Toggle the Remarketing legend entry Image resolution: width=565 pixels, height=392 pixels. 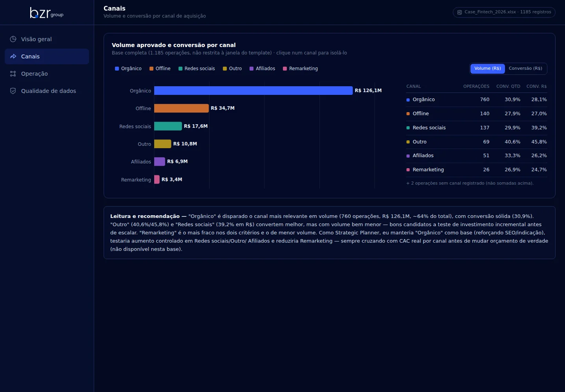pos(301,69)
